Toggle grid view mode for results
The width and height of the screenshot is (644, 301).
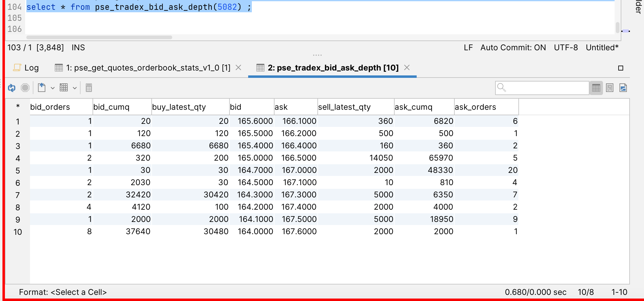(596, 88)
